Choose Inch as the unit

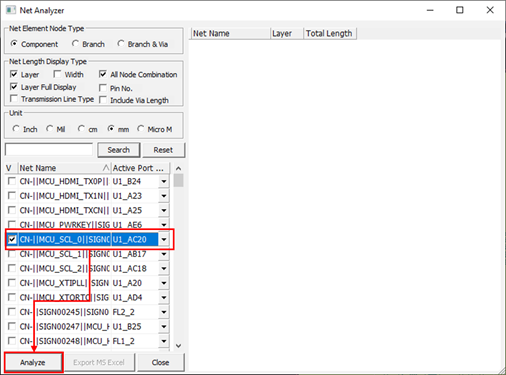(x=16, y=129)
